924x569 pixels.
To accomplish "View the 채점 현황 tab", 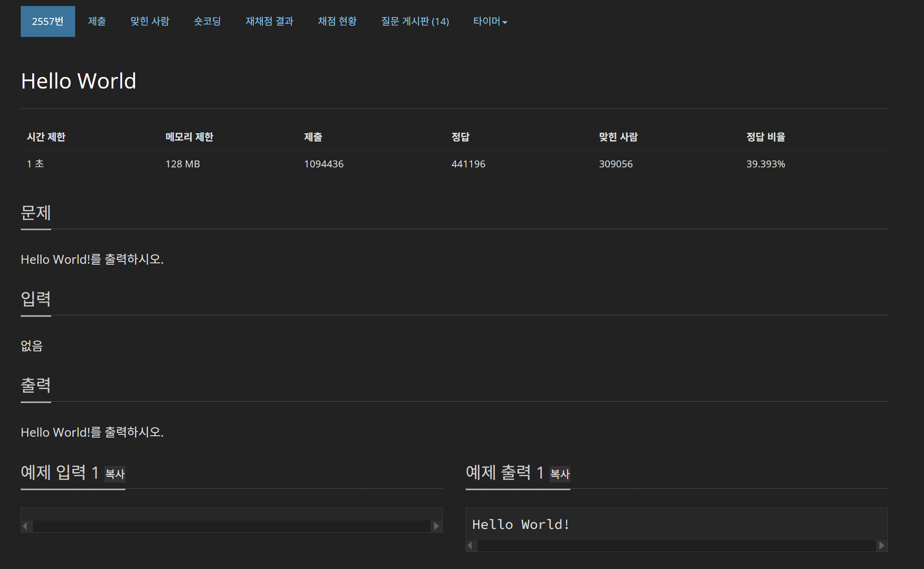I will [x=337, y=21].
